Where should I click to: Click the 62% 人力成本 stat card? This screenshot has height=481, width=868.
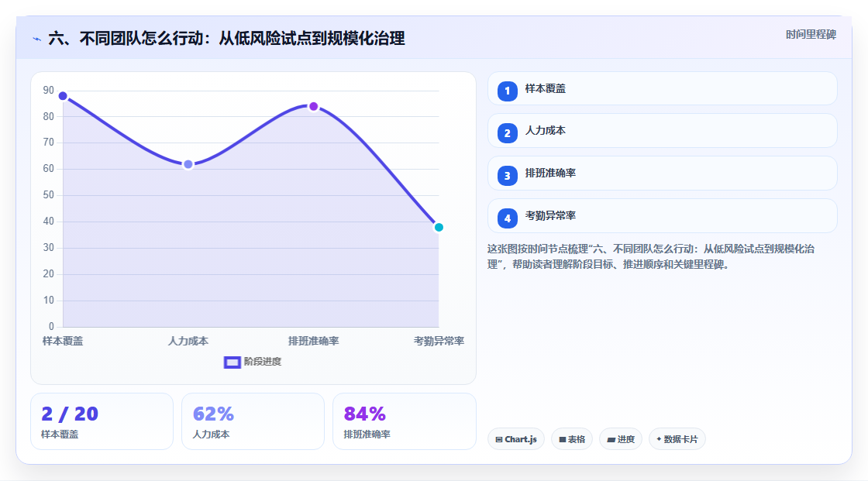pyautogui.click(x=253, y=422)
